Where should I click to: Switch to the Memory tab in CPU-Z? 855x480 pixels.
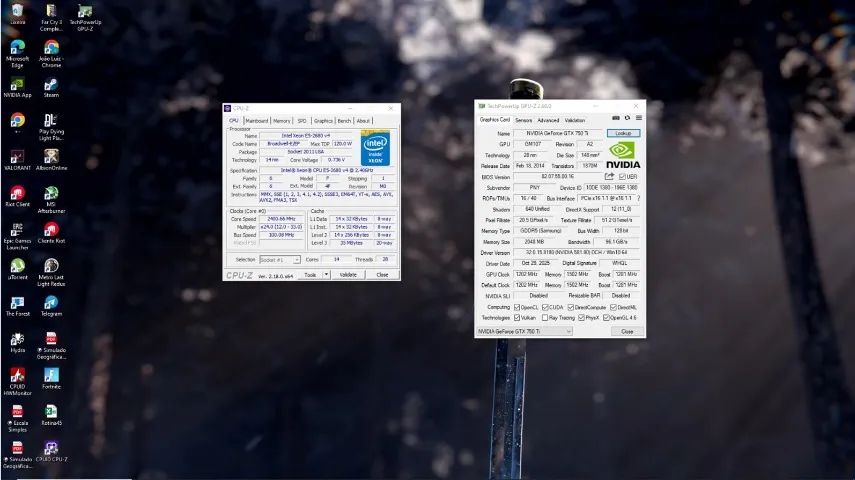[x=281, y=121]
